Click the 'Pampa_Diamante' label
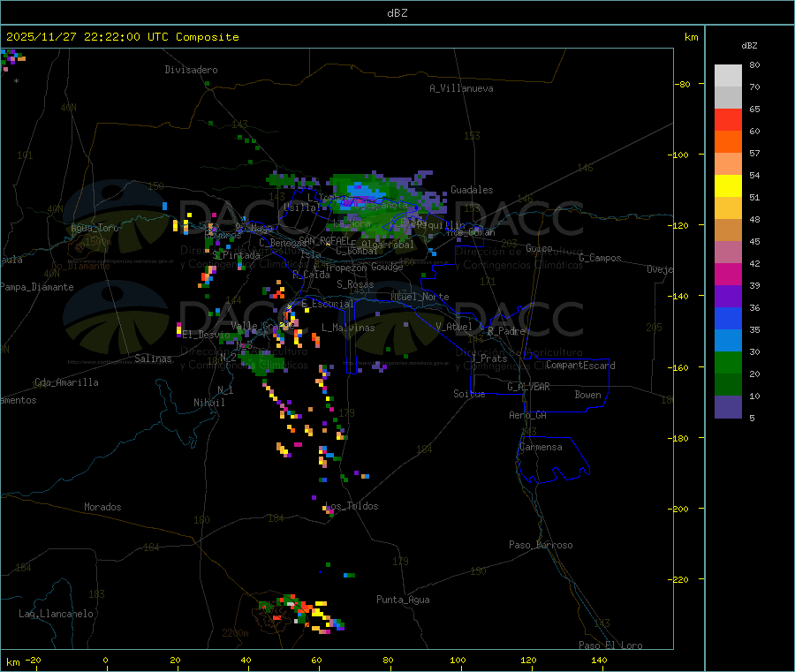The width and height of the screenshot is (795, 672). 36,287
